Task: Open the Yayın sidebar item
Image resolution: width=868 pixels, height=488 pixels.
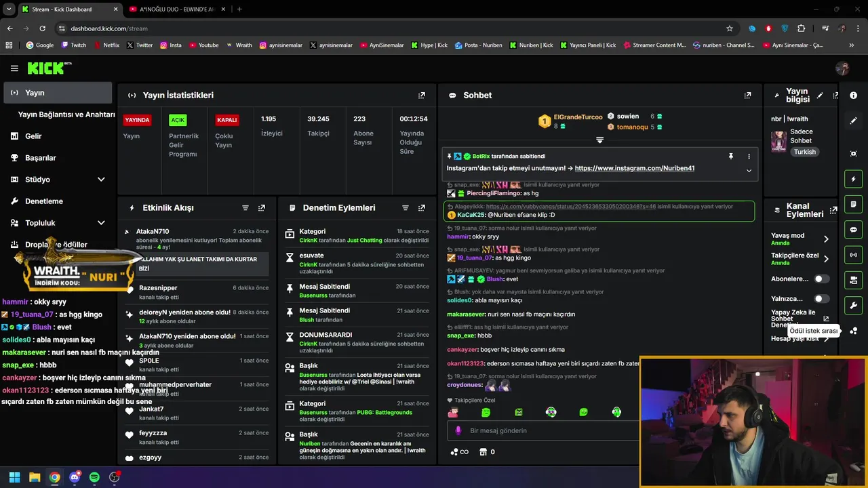Action: point(58,93)
